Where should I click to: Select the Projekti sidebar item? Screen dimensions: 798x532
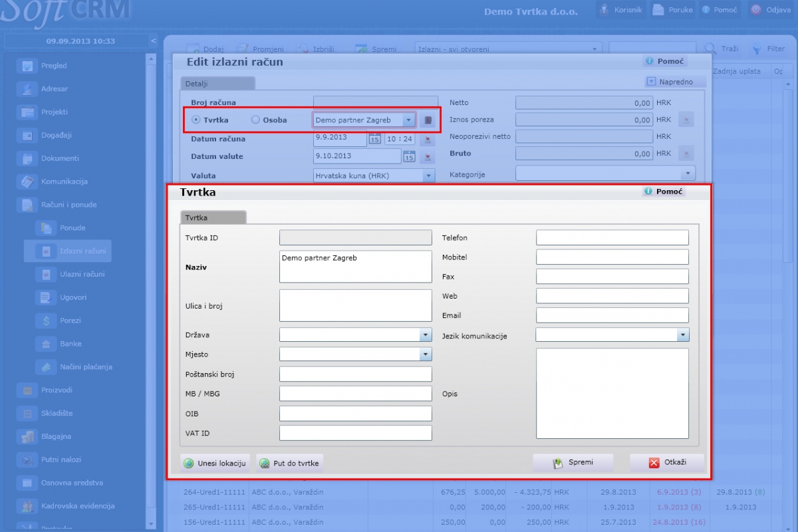click(55, 112)
